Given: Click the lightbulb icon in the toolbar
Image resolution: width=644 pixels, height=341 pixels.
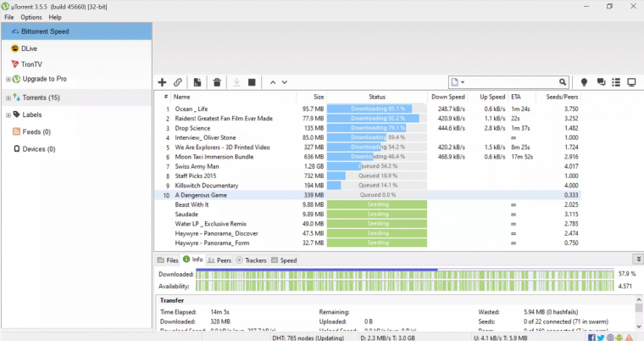Looking at the screenshot, I should [584, 82].
